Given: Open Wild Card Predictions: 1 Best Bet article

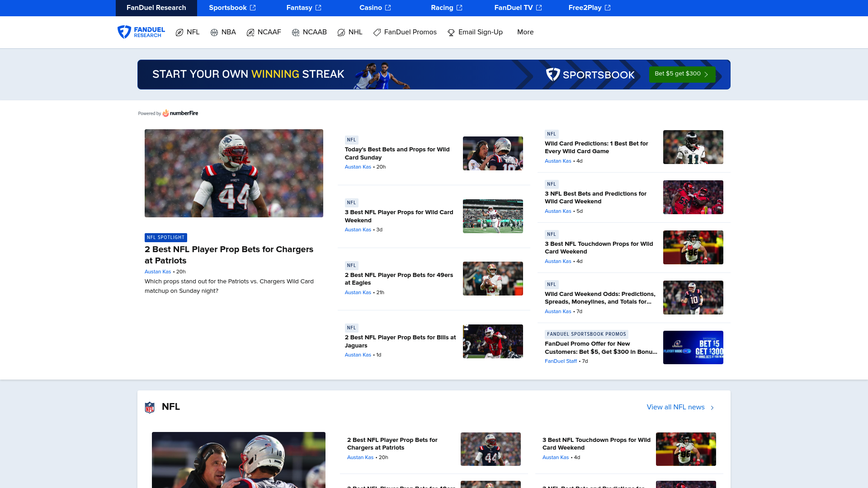Looking at the screenshot, I should (596, 147).
